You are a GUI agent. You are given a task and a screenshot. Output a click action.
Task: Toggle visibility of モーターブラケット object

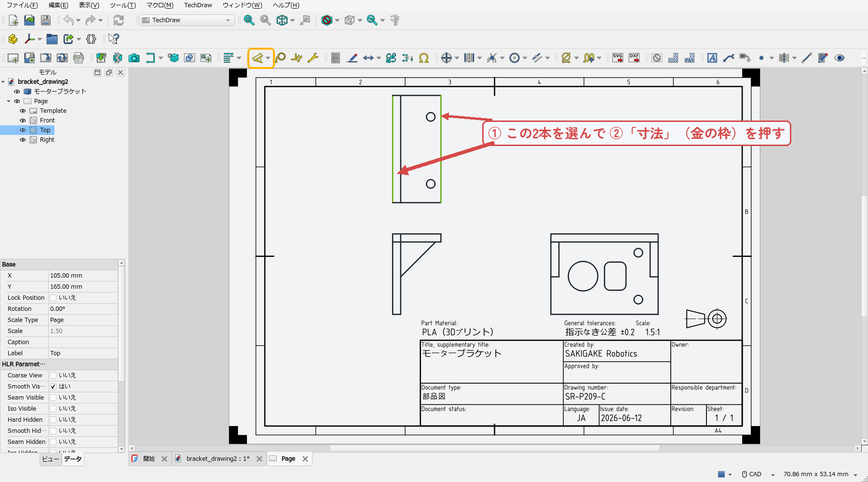[x=17, y=92]
